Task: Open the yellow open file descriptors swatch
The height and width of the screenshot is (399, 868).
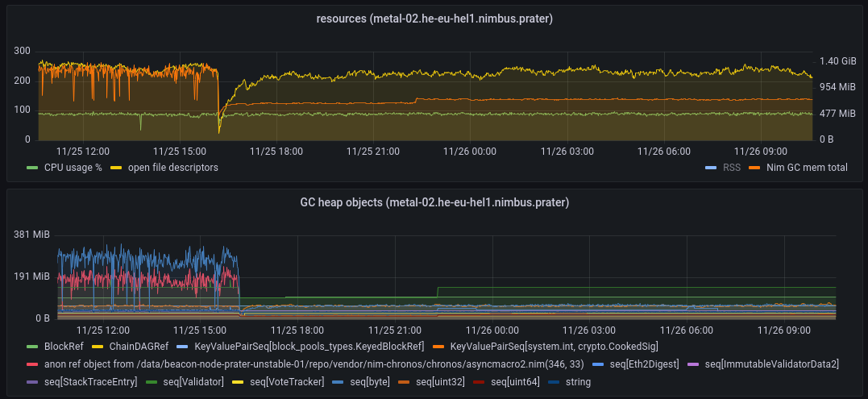Action: pos(117,167)
